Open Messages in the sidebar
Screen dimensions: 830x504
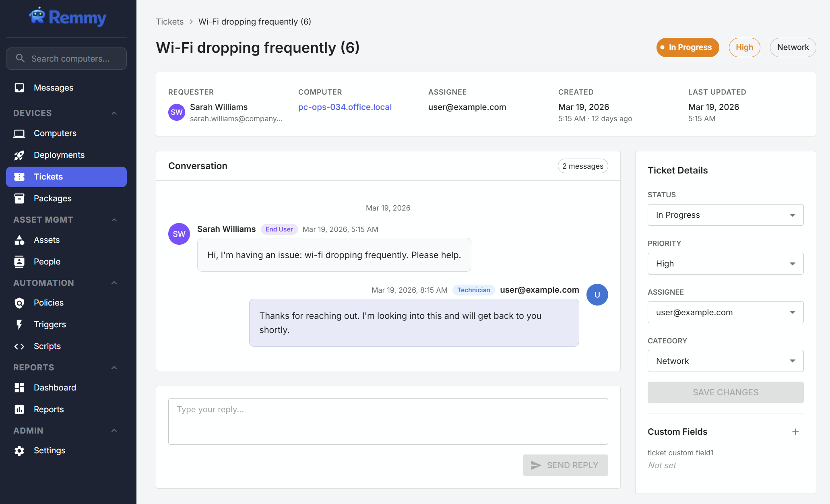pyautogui.click(x=54, y=88)
